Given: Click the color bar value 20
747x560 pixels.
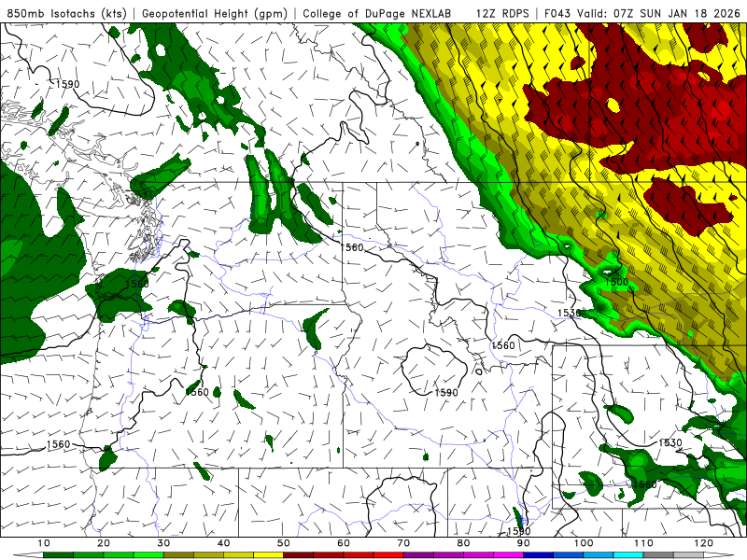Looking at the screenshot, I should (104, 543).
